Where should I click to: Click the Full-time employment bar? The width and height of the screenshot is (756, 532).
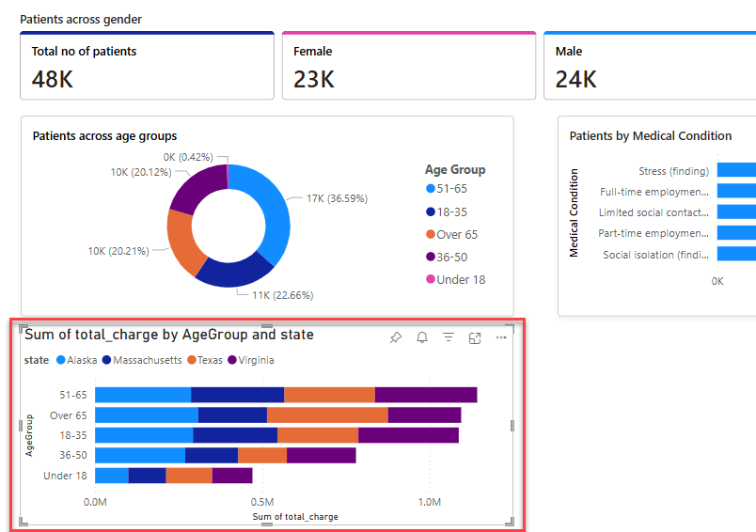tap(736, 191)
